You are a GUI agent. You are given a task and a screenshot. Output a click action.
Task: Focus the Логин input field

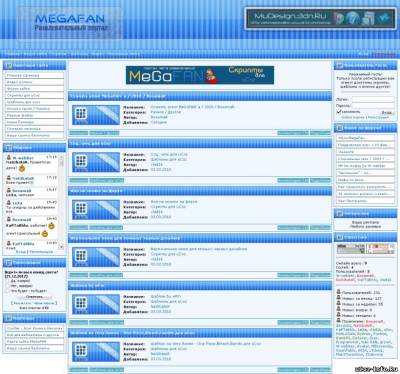click(x=373, y=99)
